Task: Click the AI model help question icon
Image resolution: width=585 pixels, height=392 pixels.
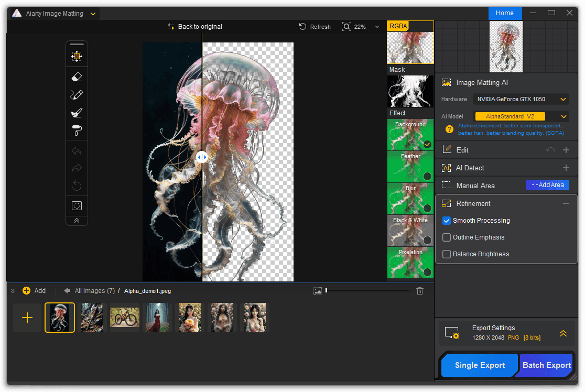Action: (450, 129)
